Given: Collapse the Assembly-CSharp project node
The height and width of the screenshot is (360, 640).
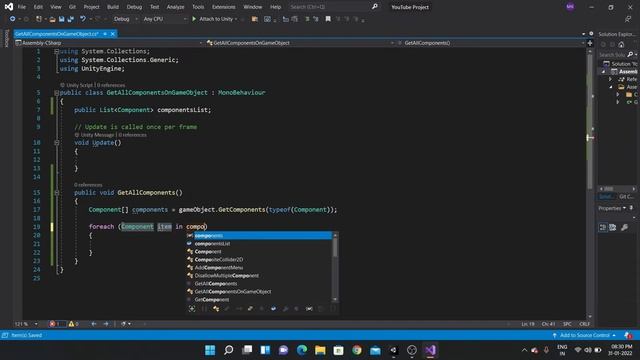Looking at the screenshot, I should coord(604,71).
